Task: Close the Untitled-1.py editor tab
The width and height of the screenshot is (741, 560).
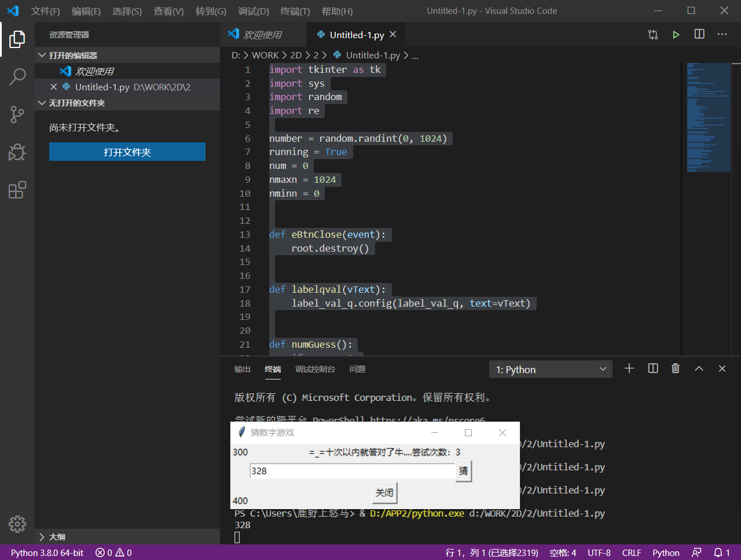Action: click(x=393, y=35)
